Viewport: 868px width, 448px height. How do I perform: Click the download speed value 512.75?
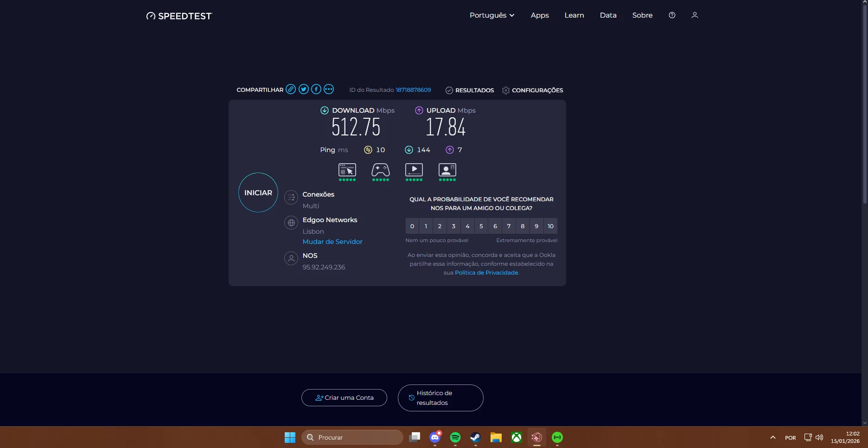356,127
